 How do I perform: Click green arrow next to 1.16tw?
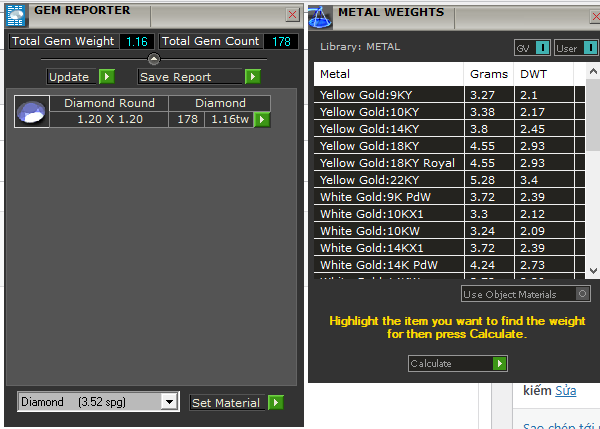click(262, 120)
